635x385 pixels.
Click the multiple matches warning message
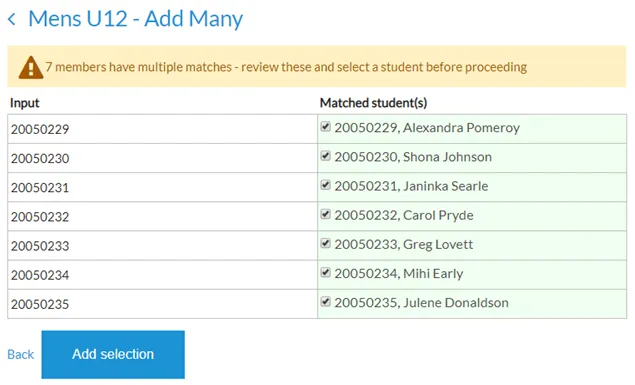[x=286, y=67]
